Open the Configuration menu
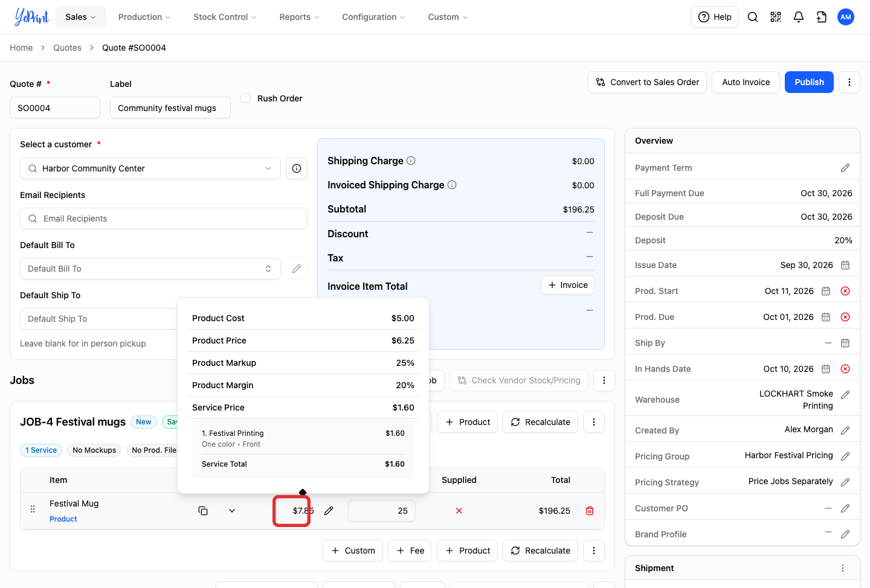The image size is (870, 588). [x=373, y=17]
